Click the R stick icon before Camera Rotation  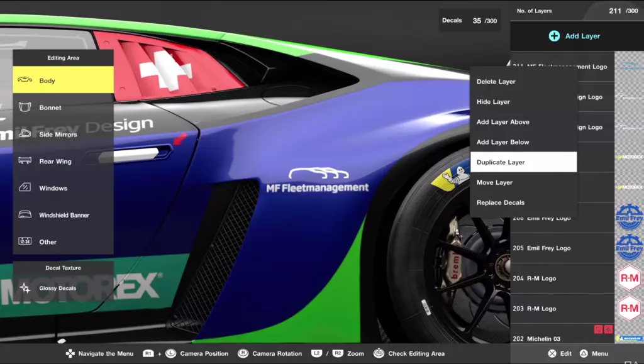point(243,353)
